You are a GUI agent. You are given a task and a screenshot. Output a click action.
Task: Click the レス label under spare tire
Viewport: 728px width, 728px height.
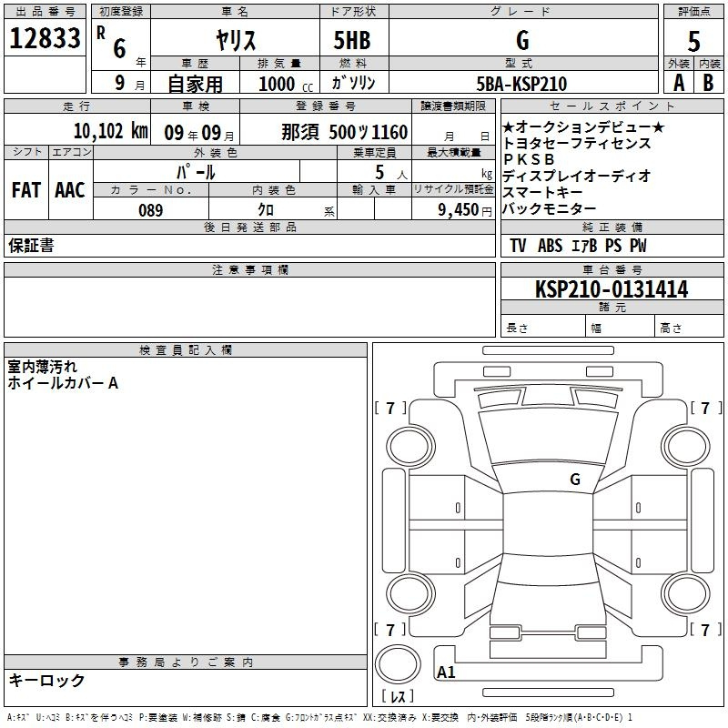click(x=398, y=698)
